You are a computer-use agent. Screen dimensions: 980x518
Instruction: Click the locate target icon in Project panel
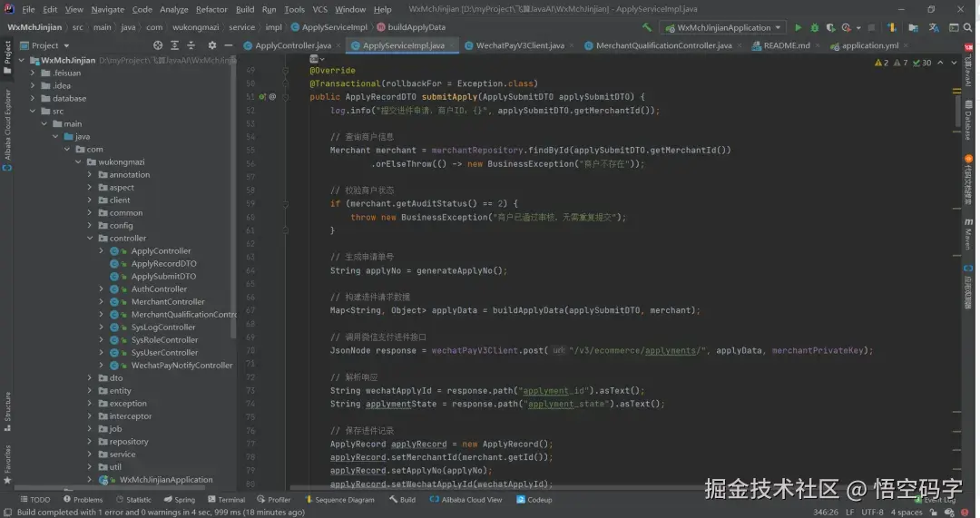pos(158,45)
